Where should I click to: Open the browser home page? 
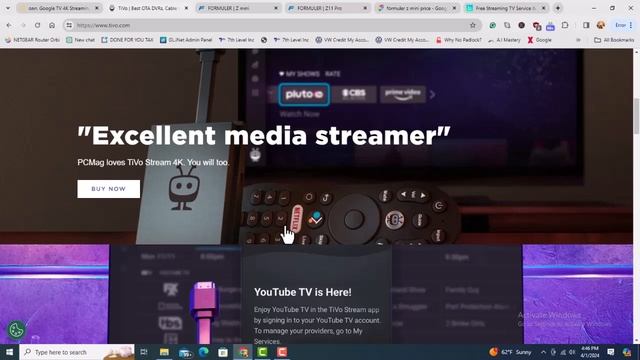click(x=52, y=25)
